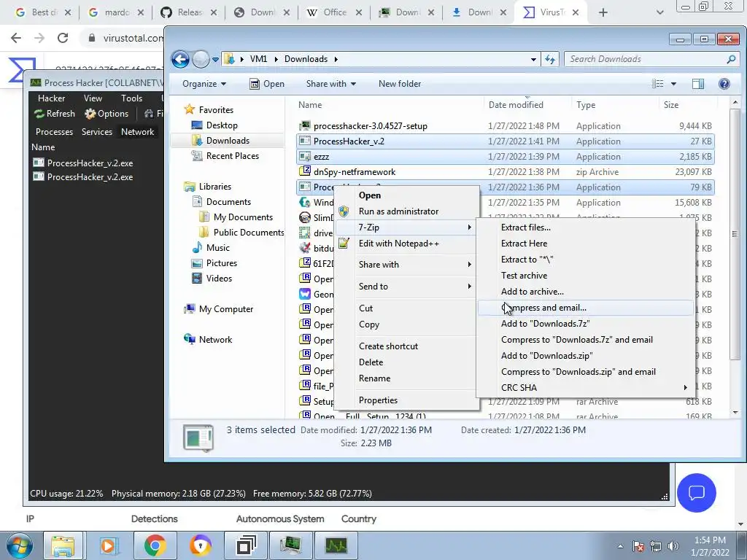Open the Organize dropdown in Explorer
Image resolution: width=747 pixels, height=560 pixels.
pyautogui.click(x=204, y=84)
